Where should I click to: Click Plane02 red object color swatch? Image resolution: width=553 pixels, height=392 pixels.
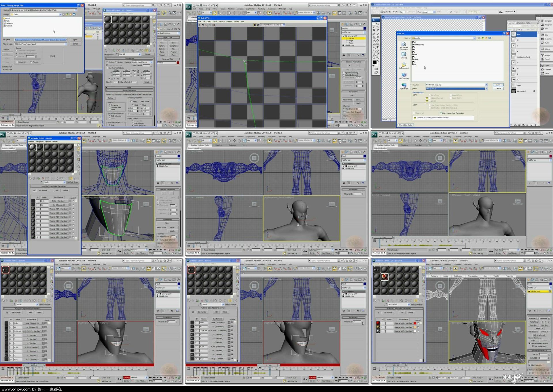click(x=178, y=63)
